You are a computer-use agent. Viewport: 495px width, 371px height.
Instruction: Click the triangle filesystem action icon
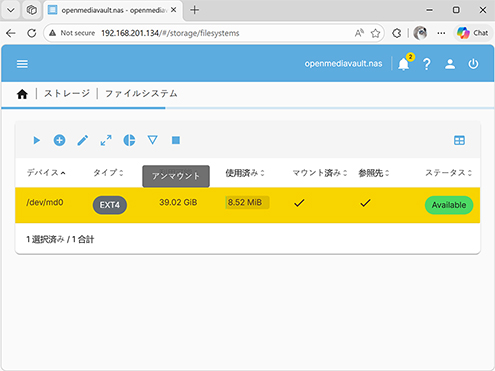click(x=153, y=140)
